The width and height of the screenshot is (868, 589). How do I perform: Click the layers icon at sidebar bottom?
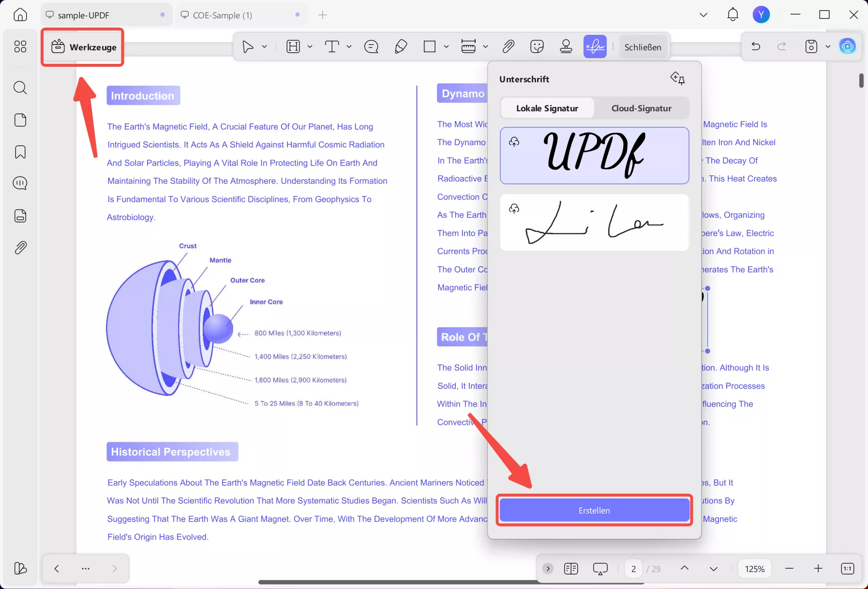click(20, 568)
